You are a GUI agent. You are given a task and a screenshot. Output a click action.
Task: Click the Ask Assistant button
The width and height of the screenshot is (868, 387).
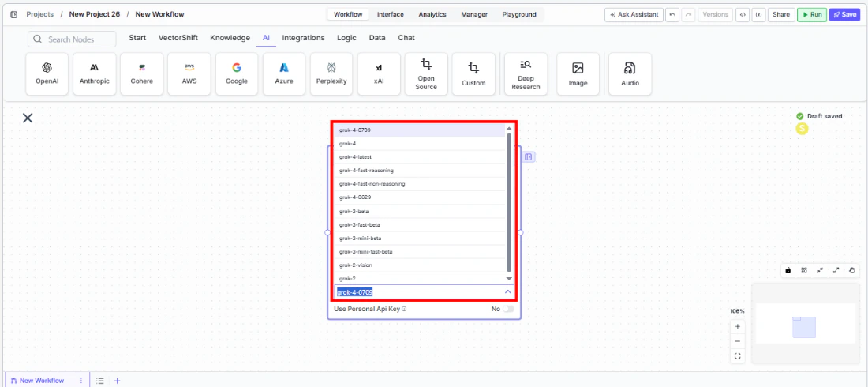click(634, 14)
